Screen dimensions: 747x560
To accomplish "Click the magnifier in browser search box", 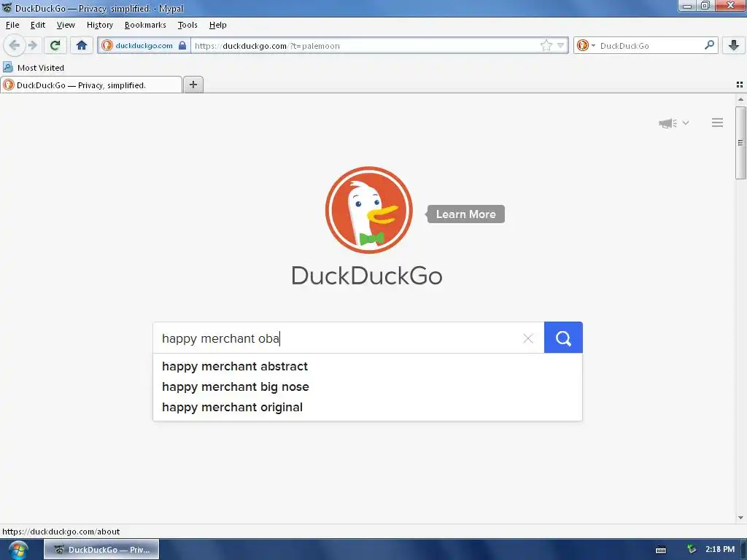I will pyautogui.click(x=709, y=45).
